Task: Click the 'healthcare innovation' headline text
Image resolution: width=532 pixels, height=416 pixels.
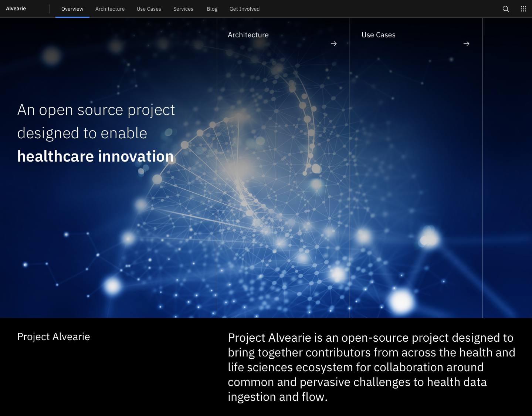Action: pyautogui.click(x=95, y=156)
